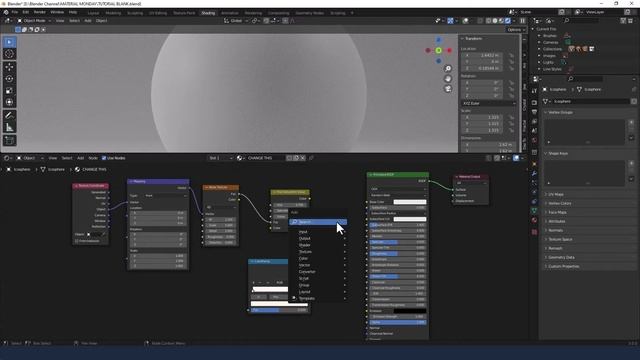640x360 pixels.
Task: Open the XYZ Euler rotation mode dropdown
Action: pyautogui.click(x=489, y=103)
